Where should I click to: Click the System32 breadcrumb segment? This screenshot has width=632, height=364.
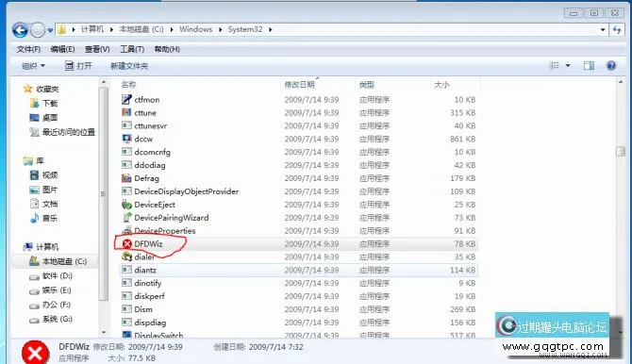pyautogui.click(x=245, y=29)
